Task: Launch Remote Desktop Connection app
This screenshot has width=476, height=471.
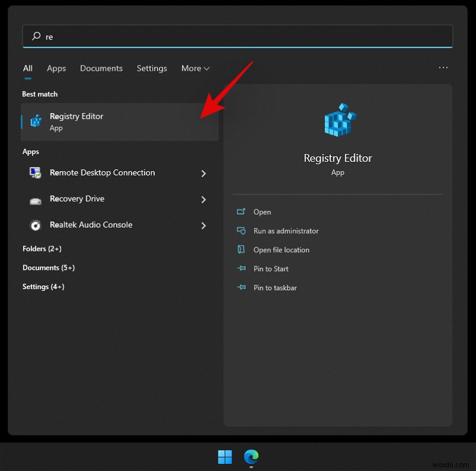Action: (102, 172)
